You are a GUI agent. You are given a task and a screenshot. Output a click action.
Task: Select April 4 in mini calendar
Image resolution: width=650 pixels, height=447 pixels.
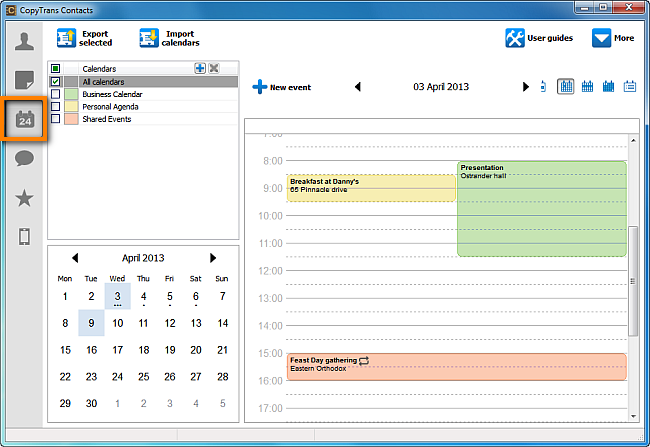point(143,296)
